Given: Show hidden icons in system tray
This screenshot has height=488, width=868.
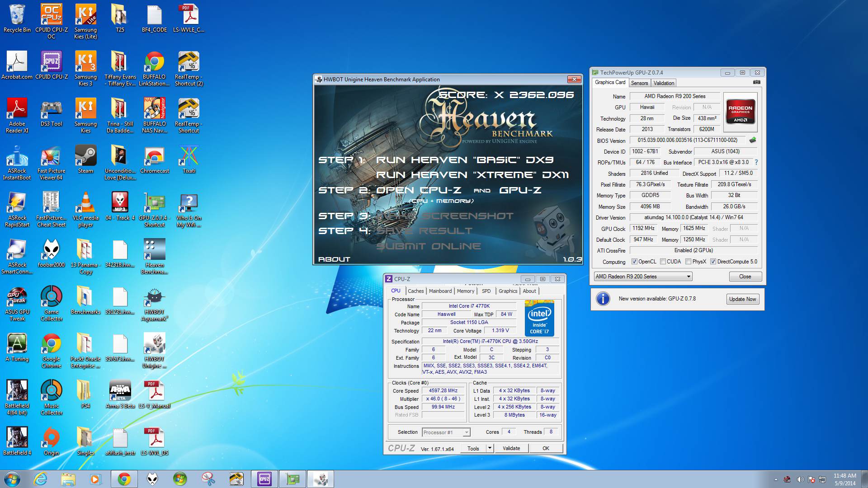Looking at the screenshot, I should pos(776,479).
